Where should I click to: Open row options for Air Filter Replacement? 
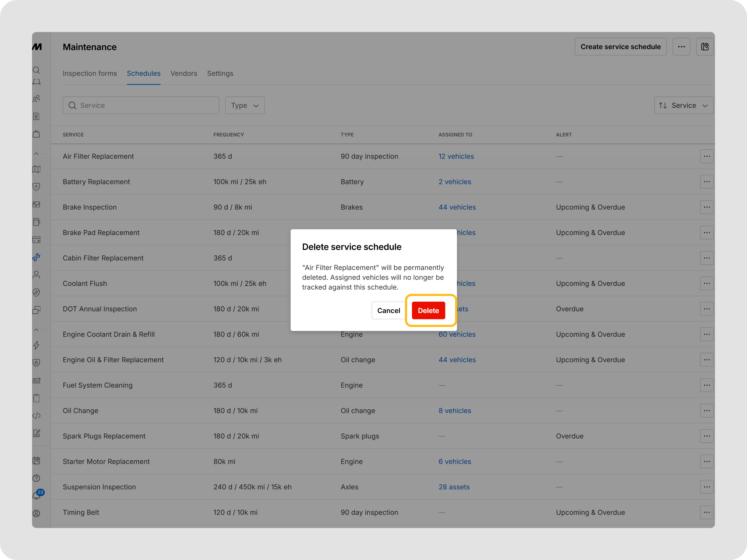706,156
